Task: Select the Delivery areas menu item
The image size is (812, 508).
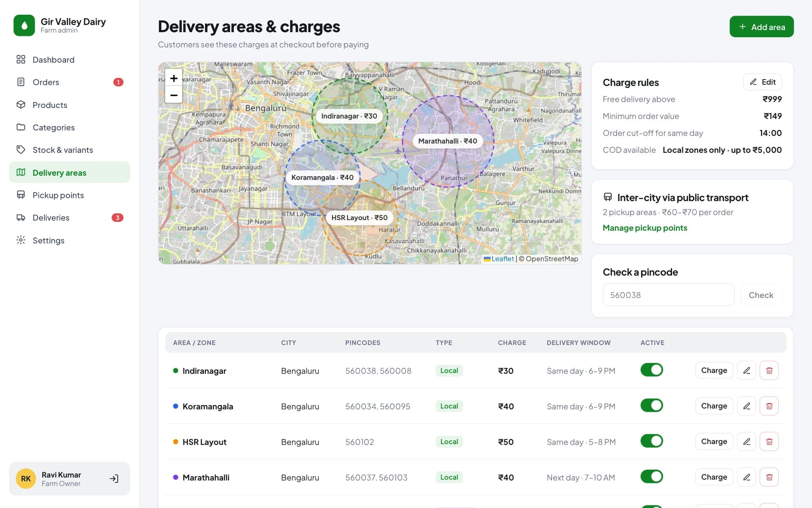Action: [69, 172]
